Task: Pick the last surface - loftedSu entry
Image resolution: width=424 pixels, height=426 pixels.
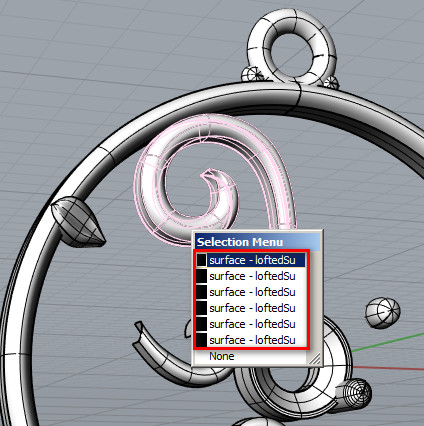Action: click(251, 340)
